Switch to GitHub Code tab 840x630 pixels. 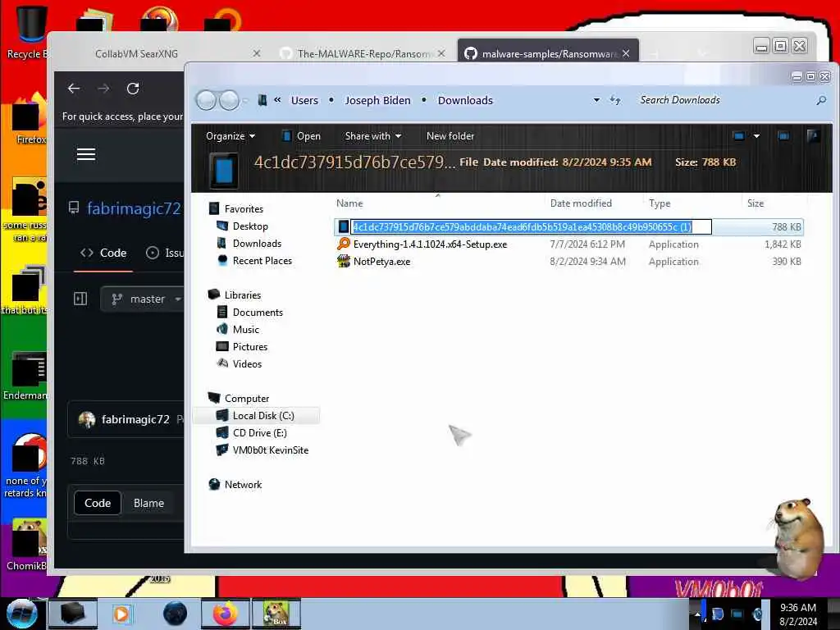point(103,253)
